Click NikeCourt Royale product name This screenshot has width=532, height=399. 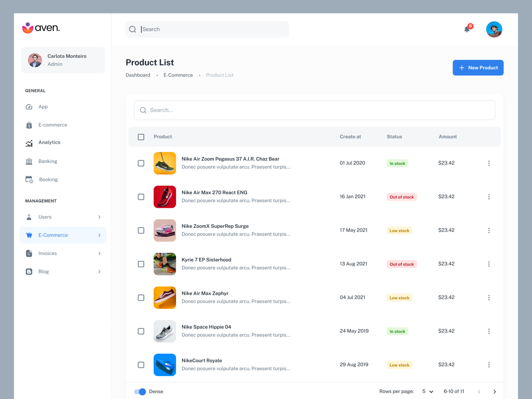202,360
